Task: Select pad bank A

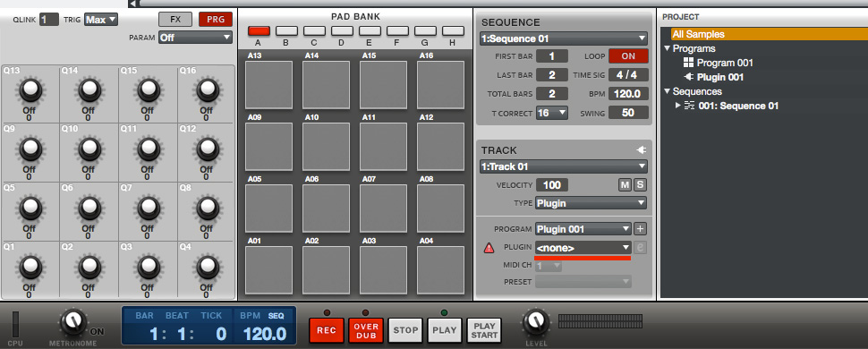Action: click(x=260, y=31)
